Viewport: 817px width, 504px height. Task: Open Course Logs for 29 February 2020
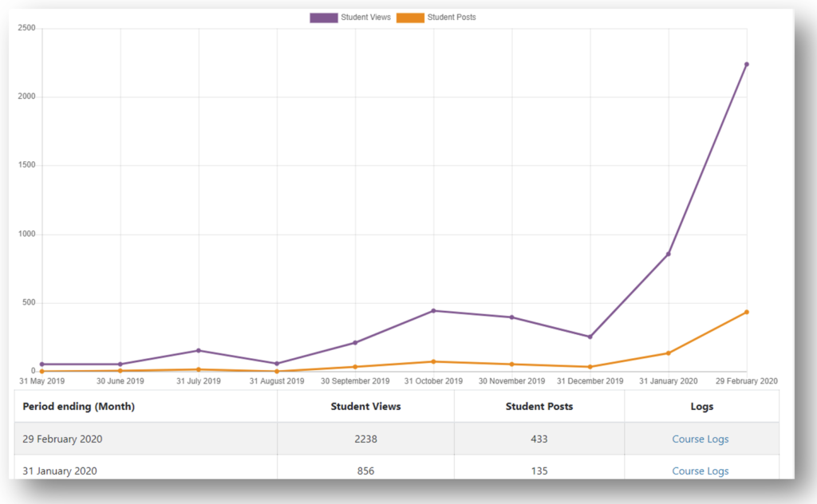click(x=700, y=439)
